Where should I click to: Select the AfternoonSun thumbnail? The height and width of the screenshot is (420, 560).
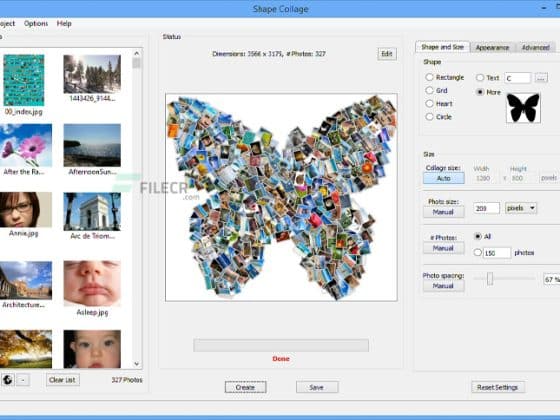(x=92, y=145)
